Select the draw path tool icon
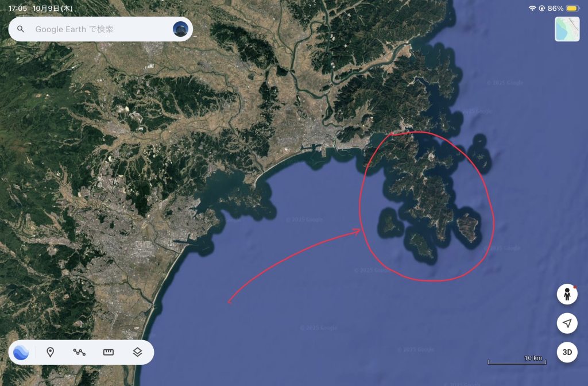This screenshot has height=386, width=588. [x=79, y=352]
